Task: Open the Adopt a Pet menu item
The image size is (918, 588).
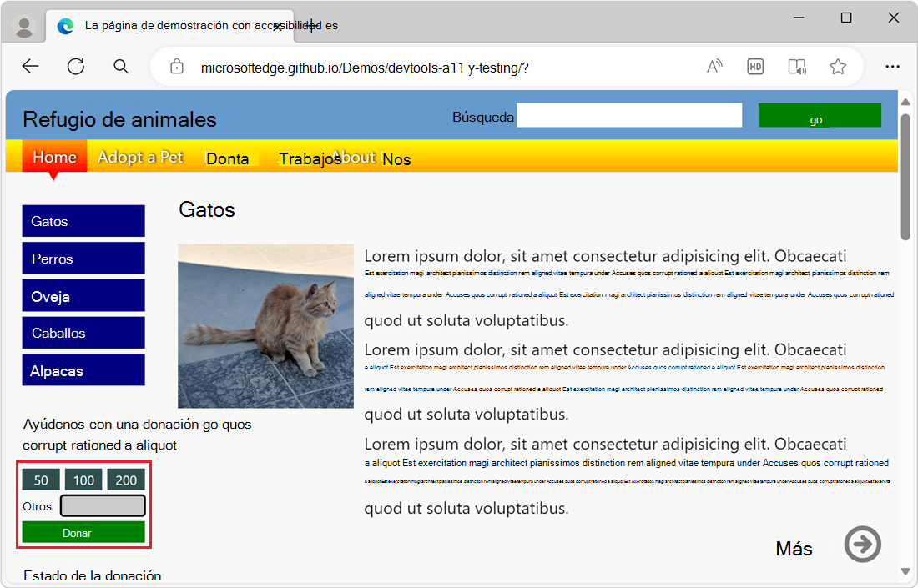Action: pyautogui.click(x=140, y=157)
